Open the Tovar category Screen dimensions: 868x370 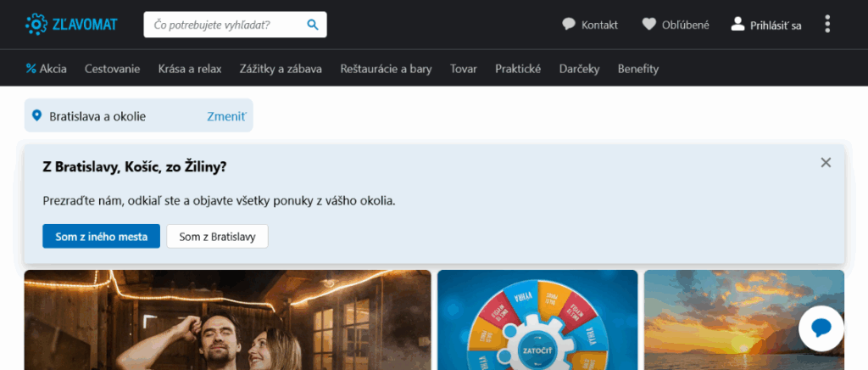pyautogui.click(x=464, y=69)
